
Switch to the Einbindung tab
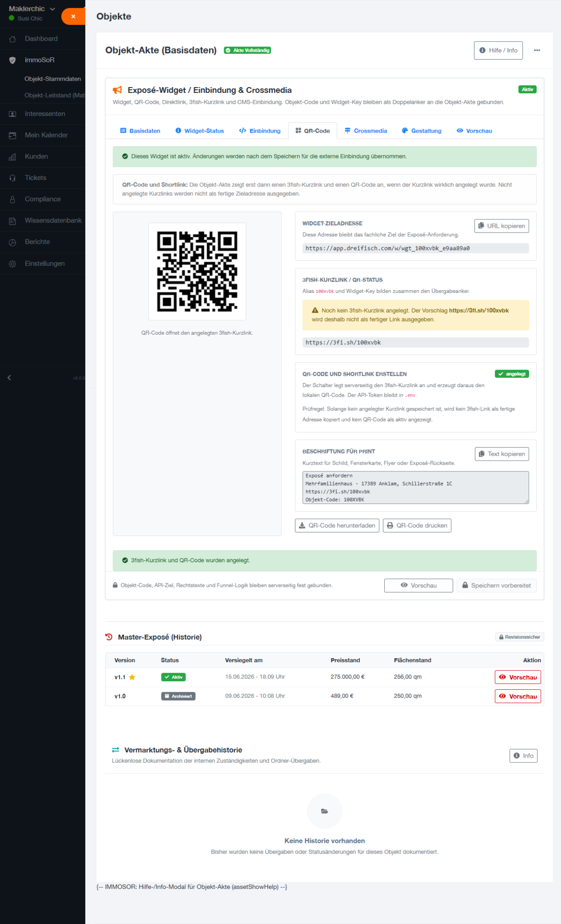tap(260, 131)
